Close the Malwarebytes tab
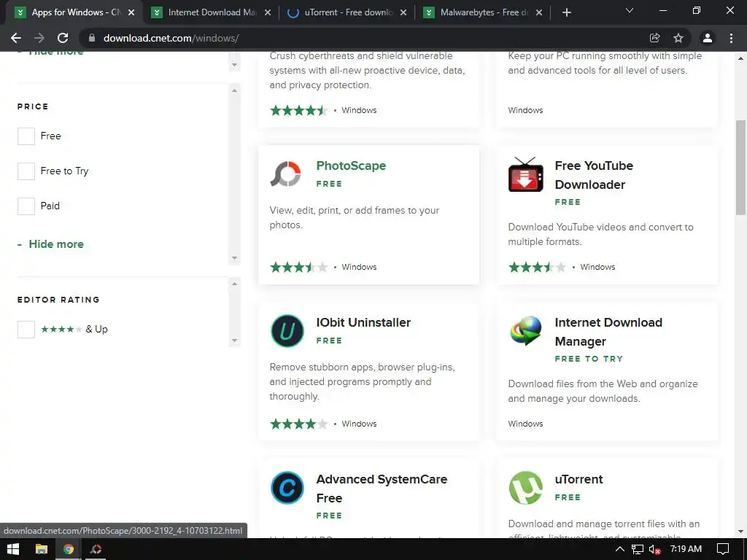This screenshot has width=747, height=560. 539,12
